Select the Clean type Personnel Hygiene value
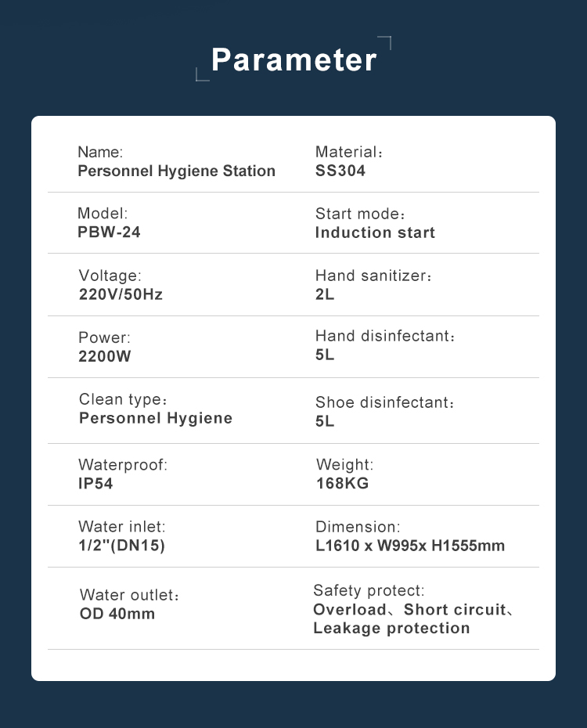 tap(156, 418)
